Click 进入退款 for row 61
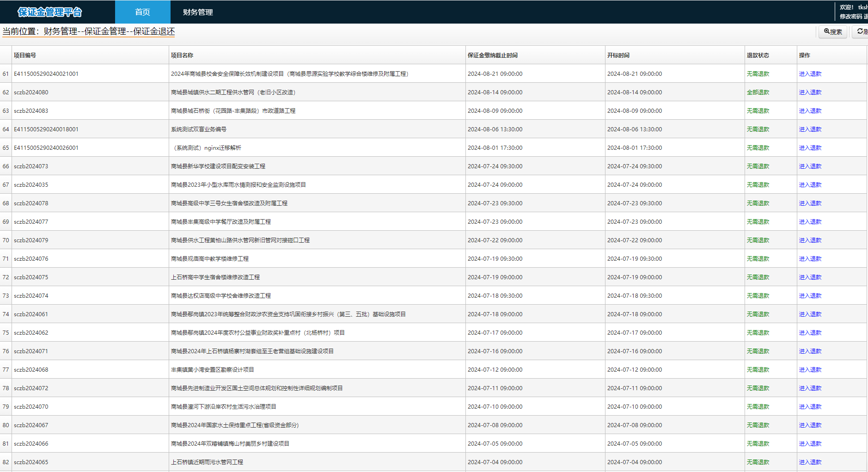 pos(810,74)
